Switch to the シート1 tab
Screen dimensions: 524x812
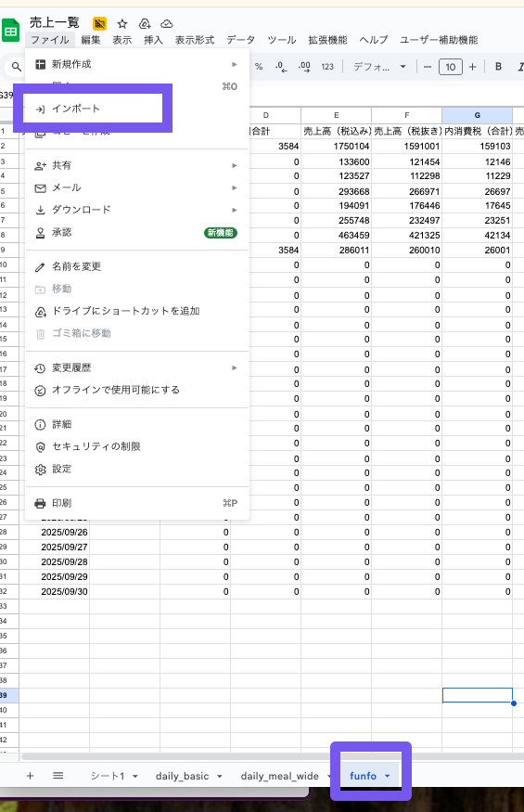(x=108, y=776)
